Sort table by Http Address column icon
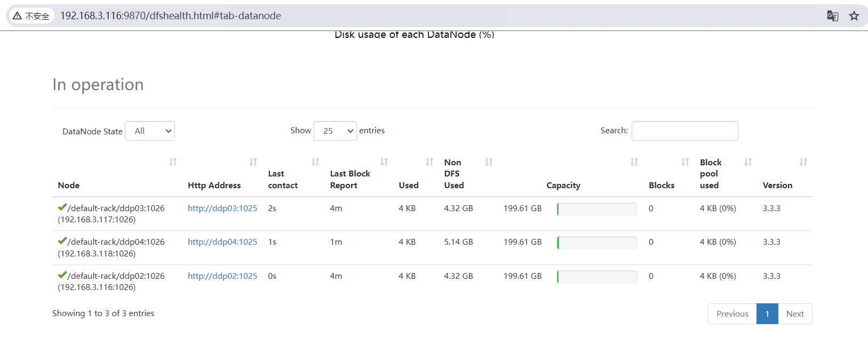Screen dimensions: 868x338 click(x=253, y=162)
